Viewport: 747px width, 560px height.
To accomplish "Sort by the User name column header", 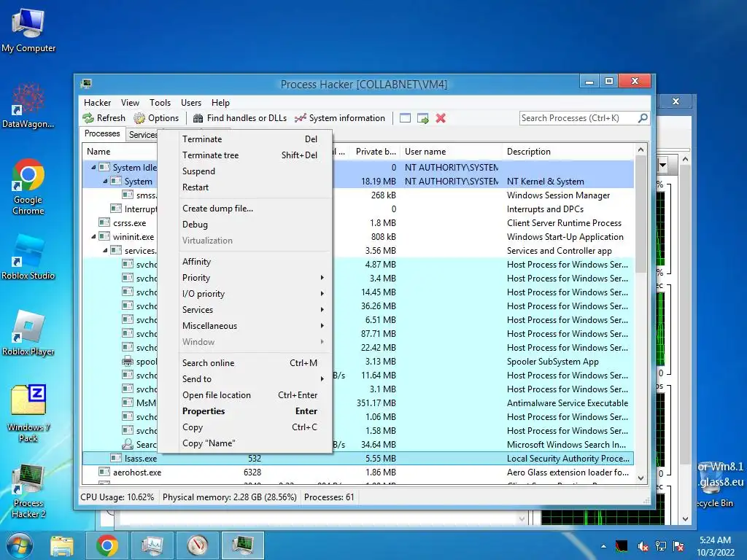I will click(451, 152).
